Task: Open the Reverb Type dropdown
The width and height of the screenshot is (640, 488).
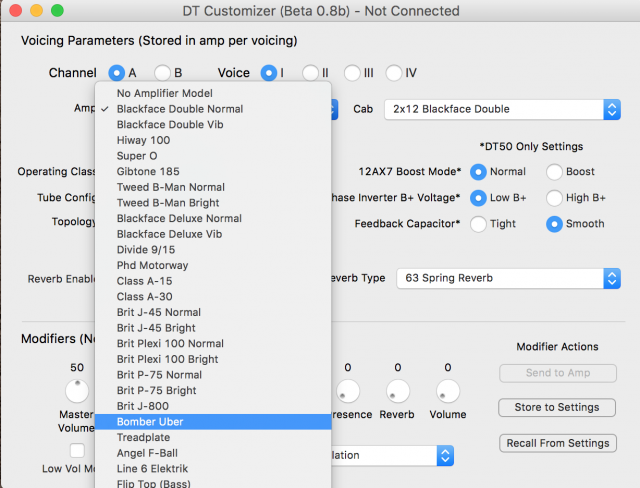Action: [509, 278]
